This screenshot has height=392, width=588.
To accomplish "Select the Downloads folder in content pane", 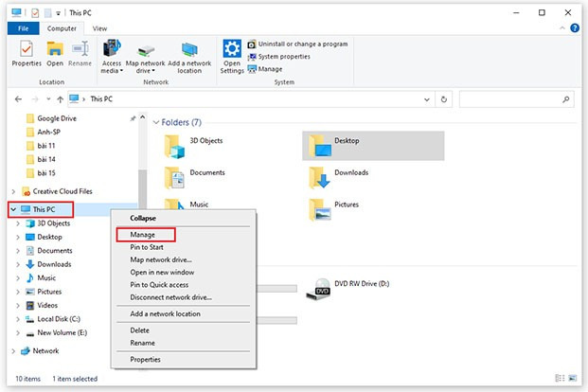I will [x=339, y=178].
